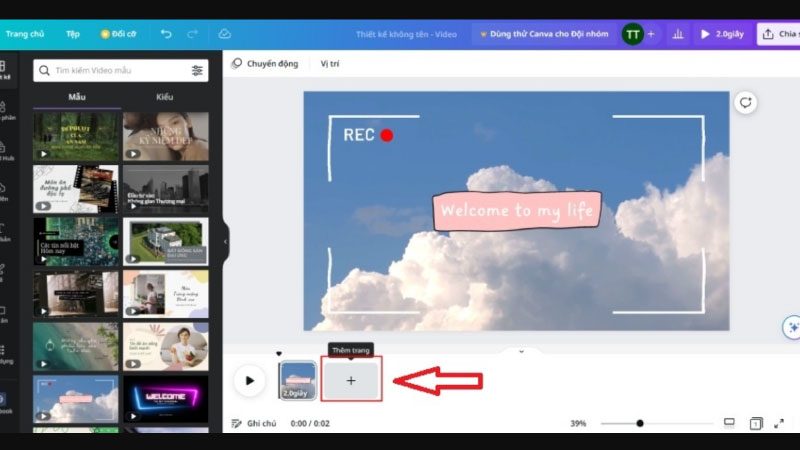This screenshot has height=450, width=800.
Task: Click the 39% zoom level value
Action: tap(578, 423)
